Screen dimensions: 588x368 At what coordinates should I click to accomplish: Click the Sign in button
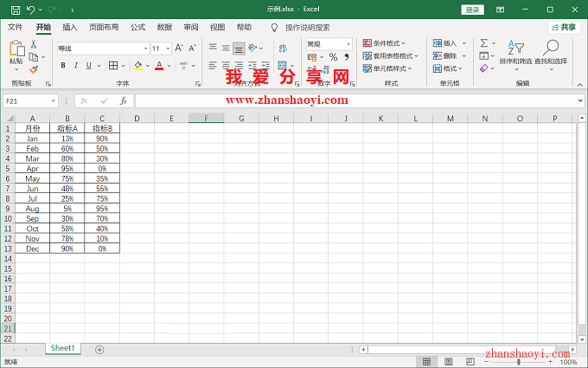tap(472, 10)
